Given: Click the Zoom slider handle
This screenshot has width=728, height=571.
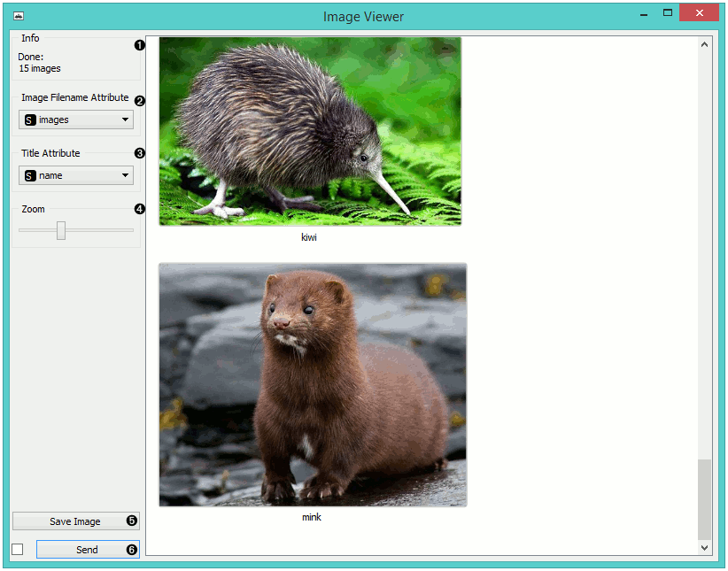Looking at the screenshot, I should (61, 230).
